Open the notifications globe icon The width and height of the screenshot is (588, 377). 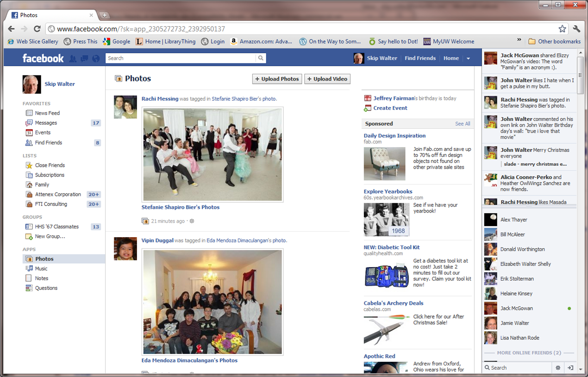click(x=96, y=58)
